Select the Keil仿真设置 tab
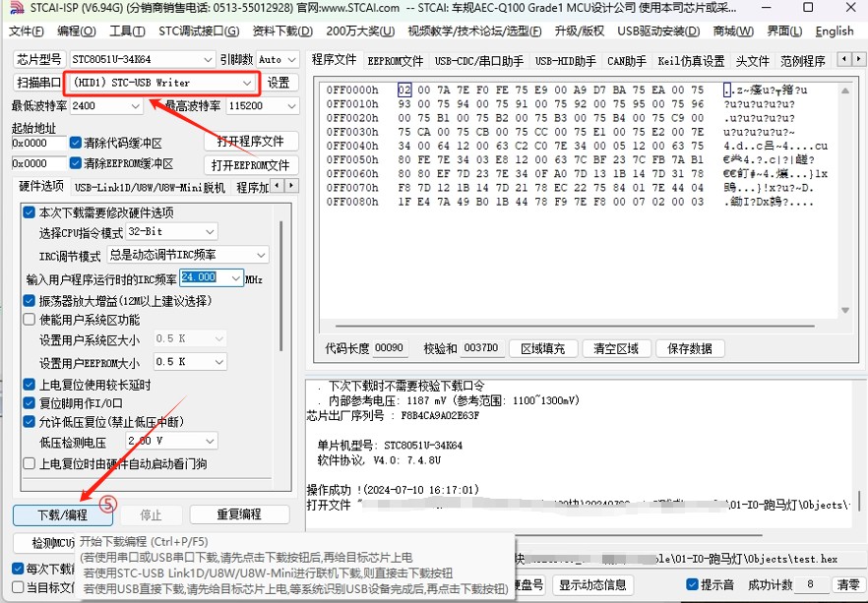Viewport: 868px width, 603px height. click(x=691, y=61)
